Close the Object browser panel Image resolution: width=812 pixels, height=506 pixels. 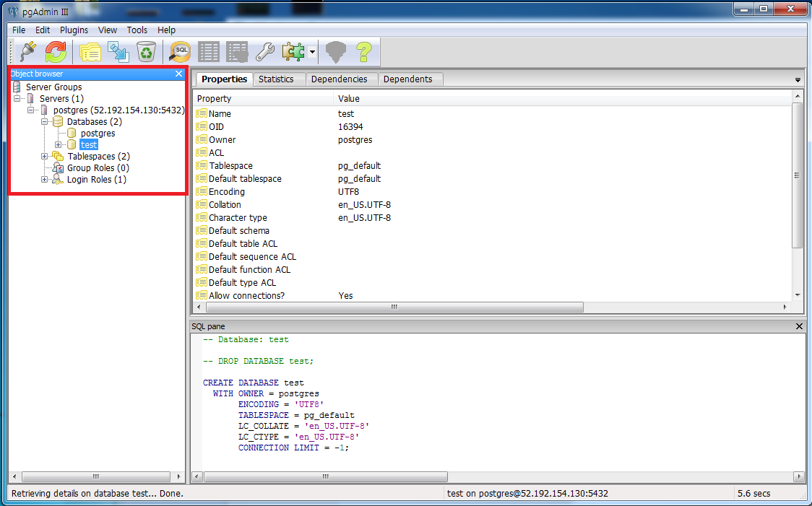(178, 73)
